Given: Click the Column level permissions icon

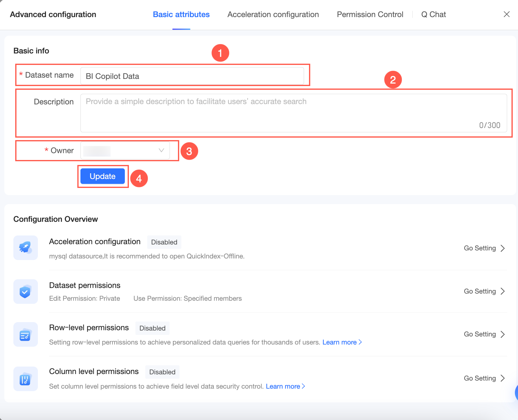Looking at the screenshot, I should [x=25, y=379].
